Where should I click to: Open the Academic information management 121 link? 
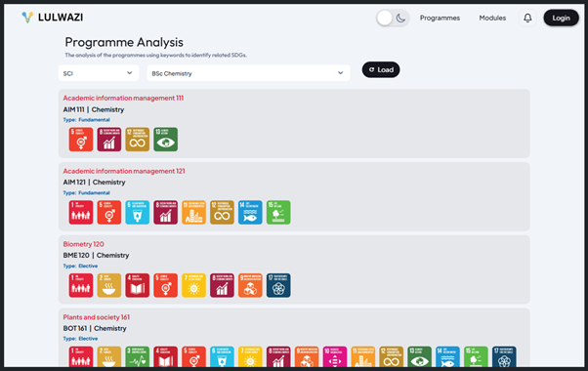[x=124, y=171]
